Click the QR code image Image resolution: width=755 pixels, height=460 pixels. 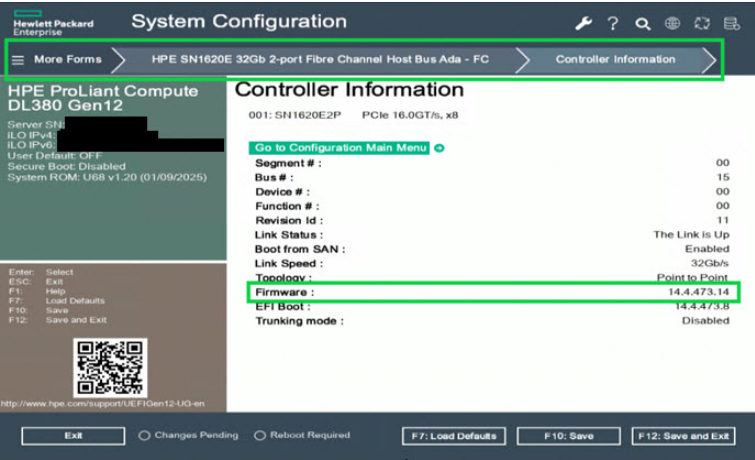pos(110,368)
